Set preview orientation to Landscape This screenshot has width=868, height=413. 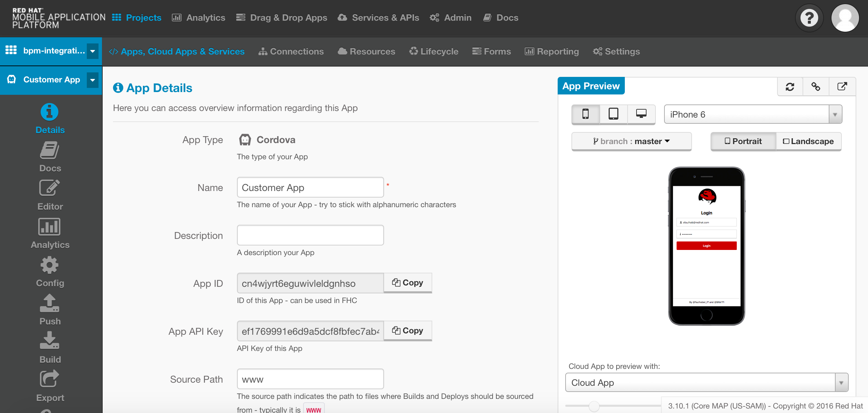808,141
